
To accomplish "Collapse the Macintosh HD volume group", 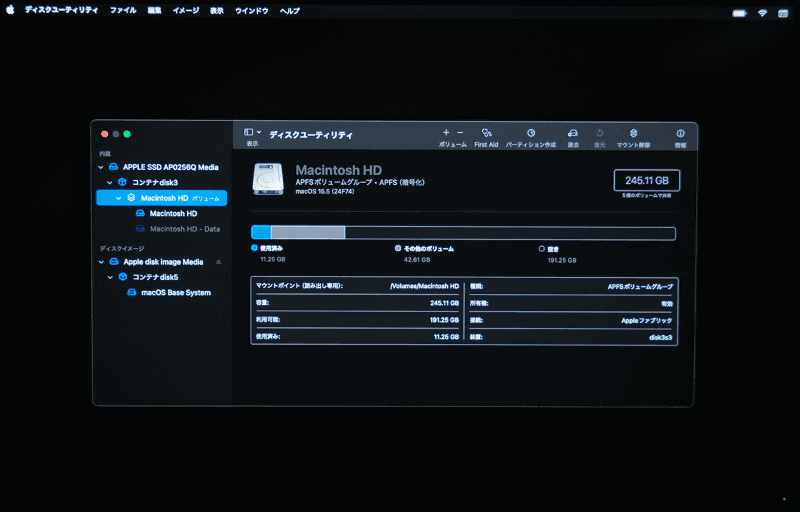I will coord(118,198).
